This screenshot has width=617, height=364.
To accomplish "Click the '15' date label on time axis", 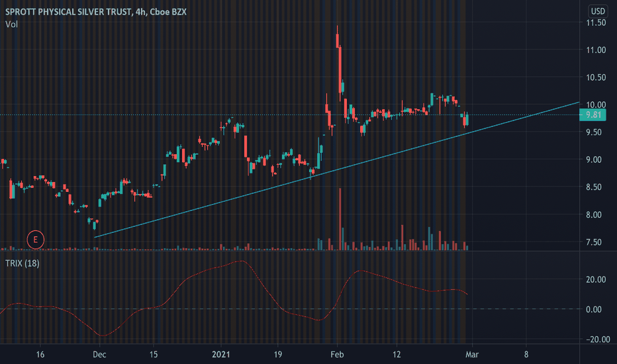I will click(154, 355).
